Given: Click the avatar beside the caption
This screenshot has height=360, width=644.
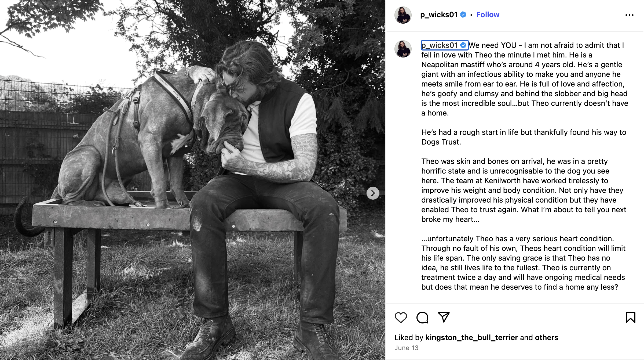Looking at the screenshot, I should click(403, 49).
